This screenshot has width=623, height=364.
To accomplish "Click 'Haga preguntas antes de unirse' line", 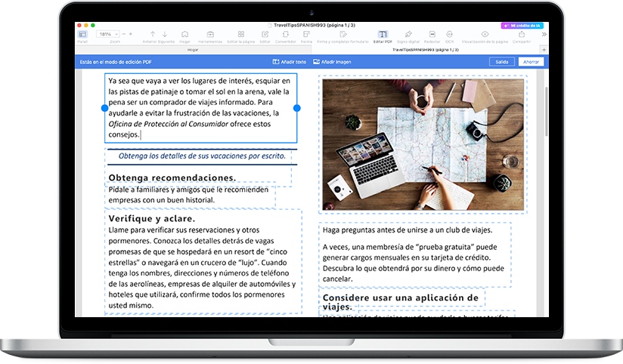I will tap(408, 230).
